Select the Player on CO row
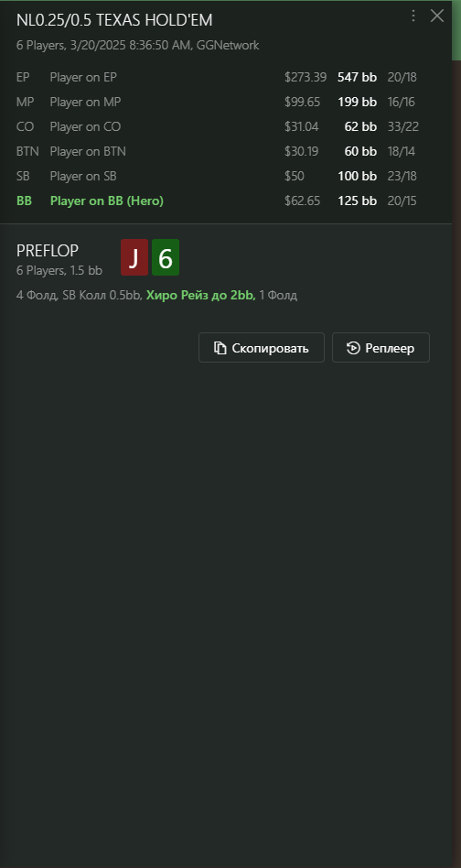The height and width of the screenshot is (868, 461). (x=226, y=126)
